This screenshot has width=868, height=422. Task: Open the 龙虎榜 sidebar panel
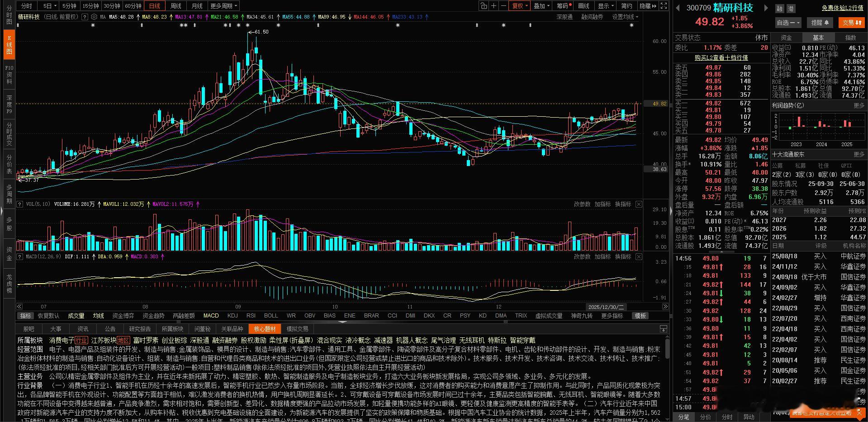pyautogui.click(x=9, y=284)
